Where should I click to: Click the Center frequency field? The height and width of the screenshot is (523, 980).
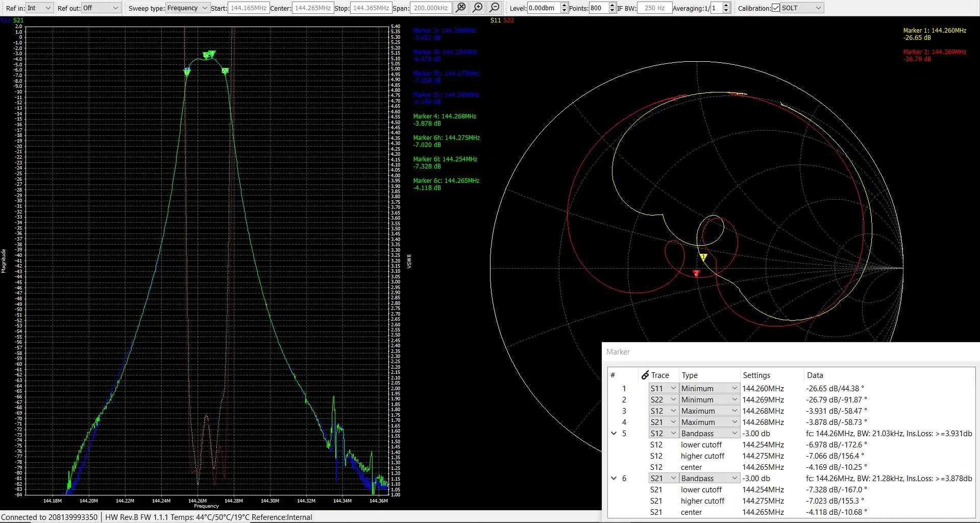[x=312, y=8]
